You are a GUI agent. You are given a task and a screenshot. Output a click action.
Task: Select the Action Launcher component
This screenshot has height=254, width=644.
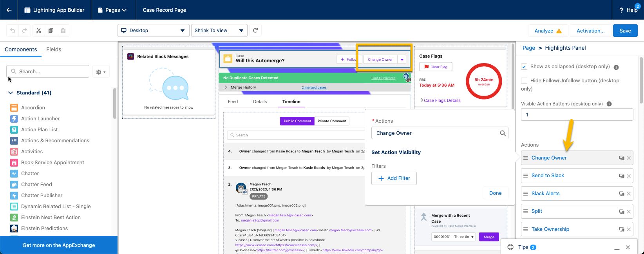pyautogui.click(x=40, y=118)
